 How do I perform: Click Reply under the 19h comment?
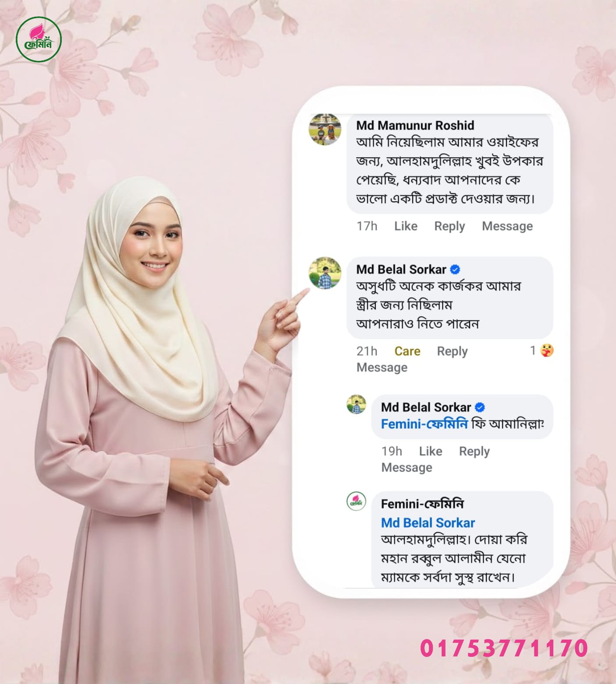474,451
